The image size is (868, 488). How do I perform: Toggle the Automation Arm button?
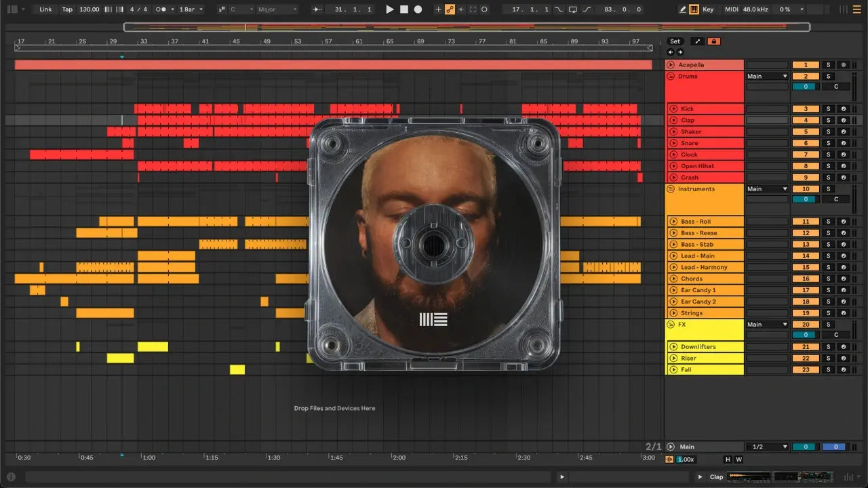coord(449,9)
